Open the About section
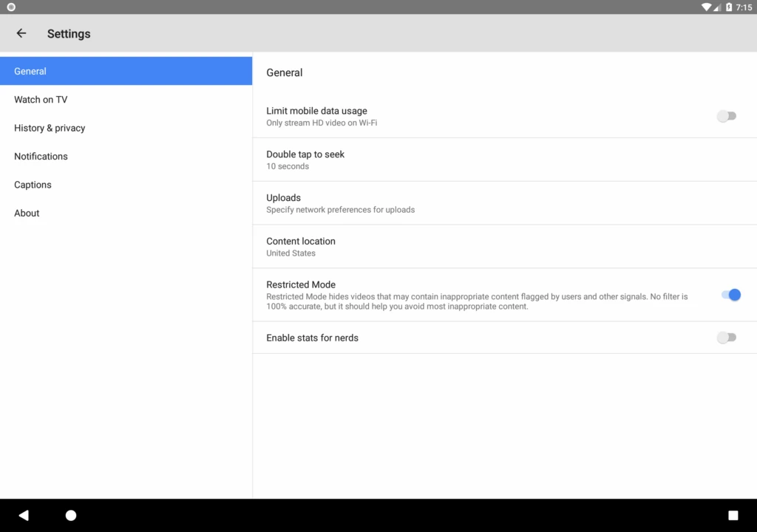Image resolution: width=757 pixels, height=532 pixels. [x=27, y=213]
